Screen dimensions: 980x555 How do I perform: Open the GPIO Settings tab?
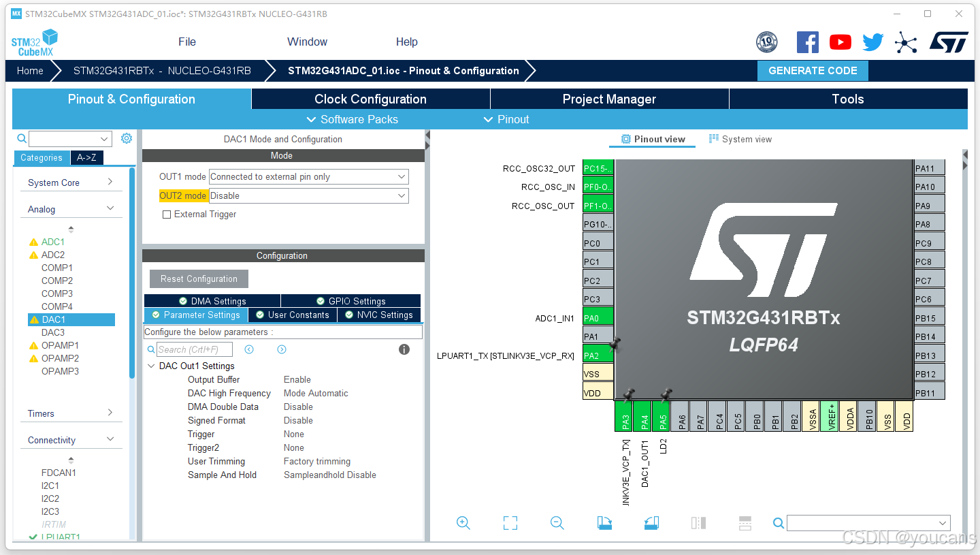pos(351,301)
